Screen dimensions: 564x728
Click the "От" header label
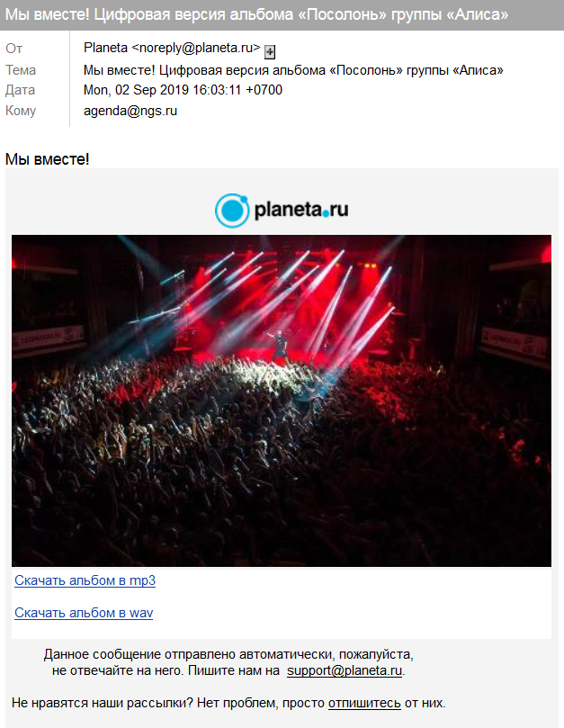click(x=13, y=49)
